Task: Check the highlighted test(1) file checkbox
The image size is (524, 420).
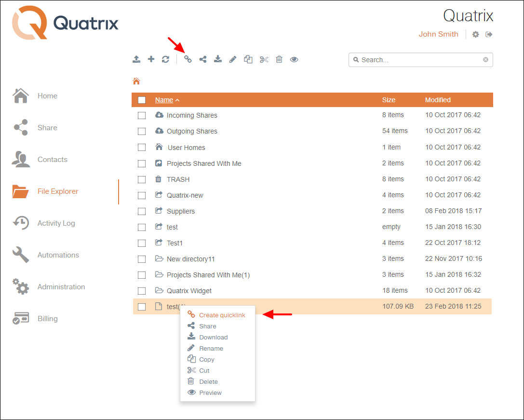Action: 142,307
